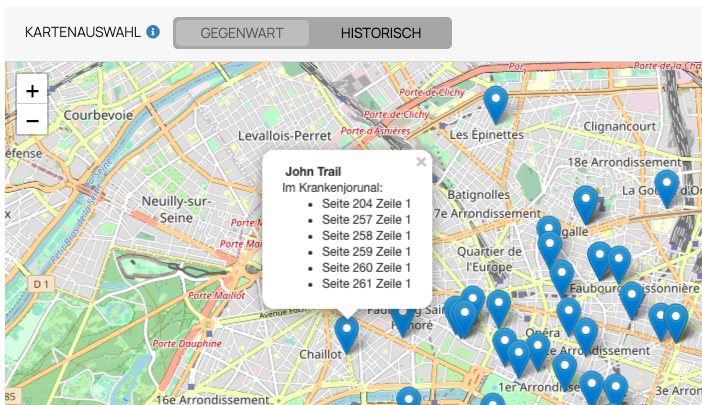Switch the map to Historisch
The image size is (702, 405).
coord(381,33)
